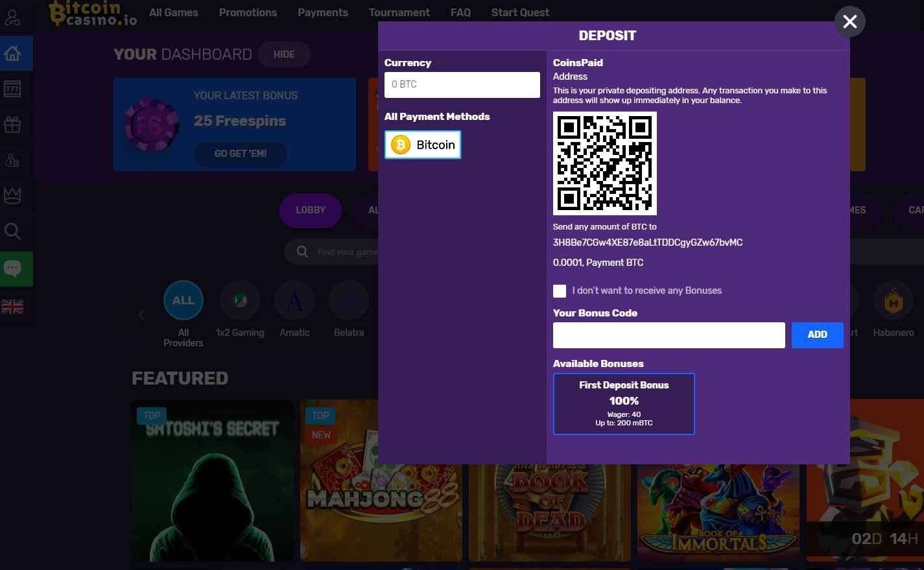This screenshot has height=570, width=924.
Task: Open search via sidebar magnifier icon
Action: tap(12, 232)
